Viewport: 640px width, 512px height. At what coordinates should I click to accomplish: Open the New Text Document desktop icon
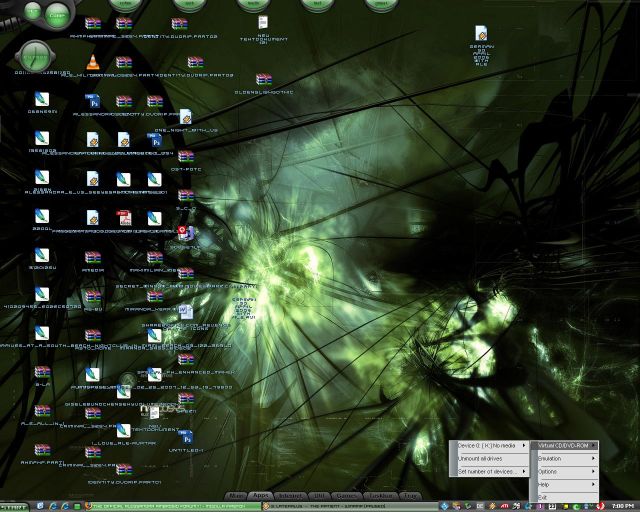[x=263, y=23]
